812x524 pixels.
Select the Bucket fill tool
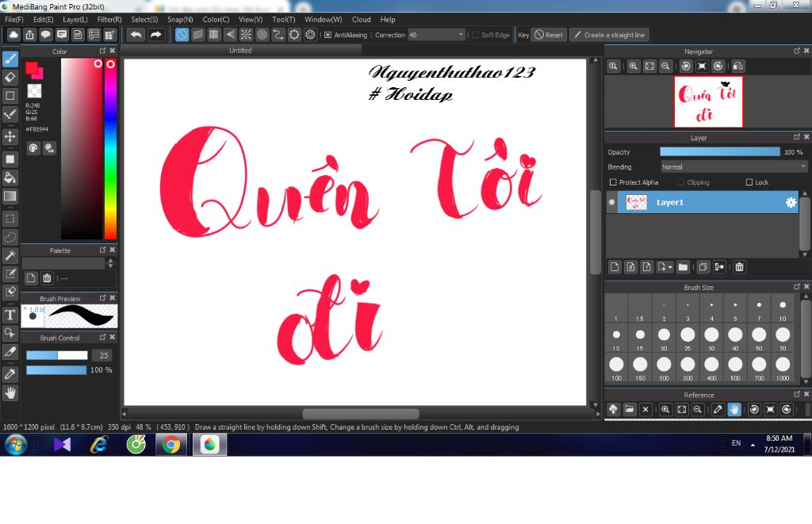(x=10, y=178)
